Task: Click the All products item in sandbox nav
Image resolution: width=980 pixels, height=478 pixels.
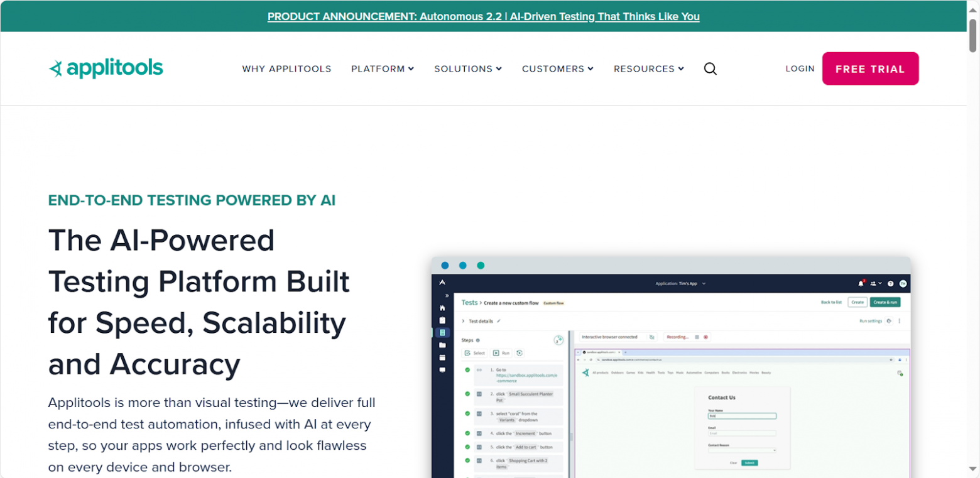Action: [x=599, y=372]
